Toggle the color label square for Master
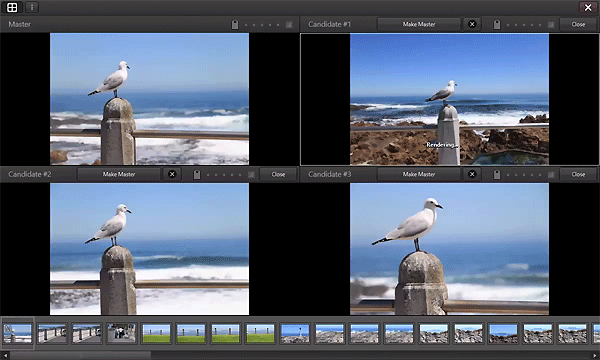600x360 pixels. point(289,24)
